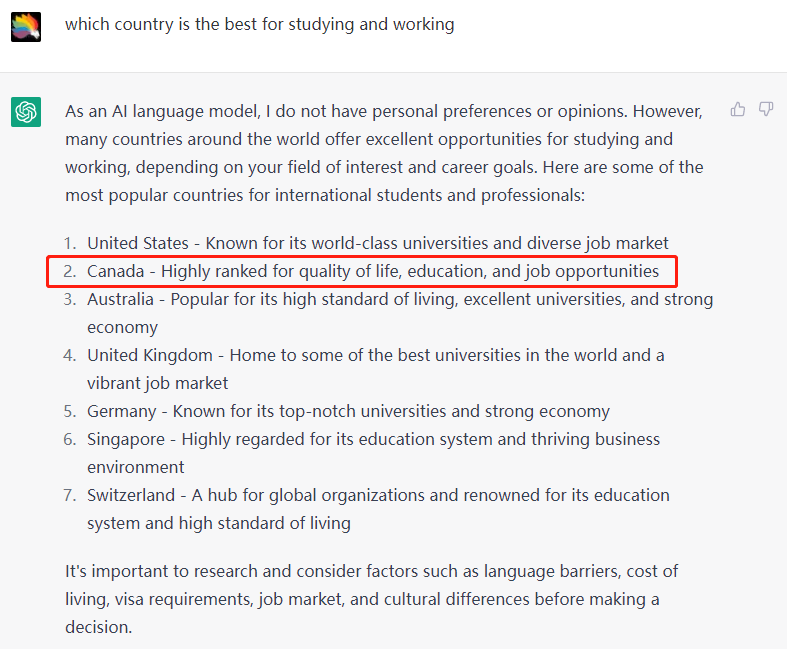
Task: Click the highlighted Canada list item
Action: tap(372, 271)
